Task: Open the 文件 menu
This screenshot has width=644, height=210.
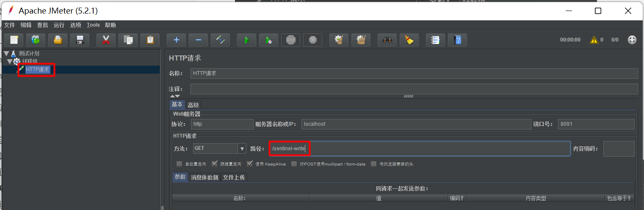Action: click(x=9, y=25)
